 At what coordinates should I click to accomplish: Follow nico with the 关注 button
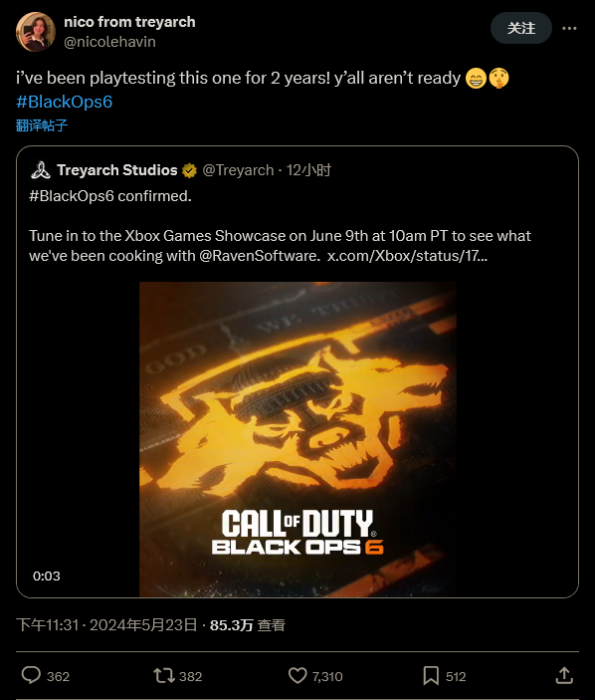[x=521, y=28]
